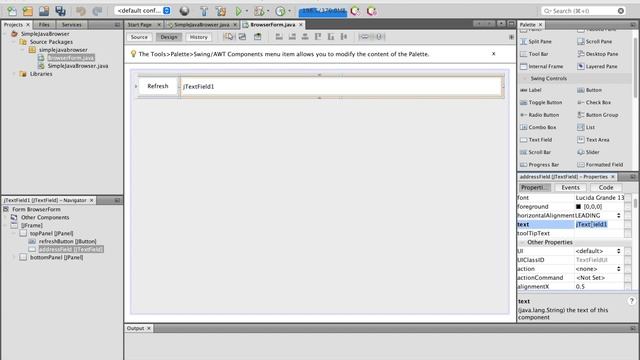Image resolution: width=640 pixels, height=360 pixels.
Task: Open the SimpleJavaBrowser.java editor tab
Action: tap(201, 25)
